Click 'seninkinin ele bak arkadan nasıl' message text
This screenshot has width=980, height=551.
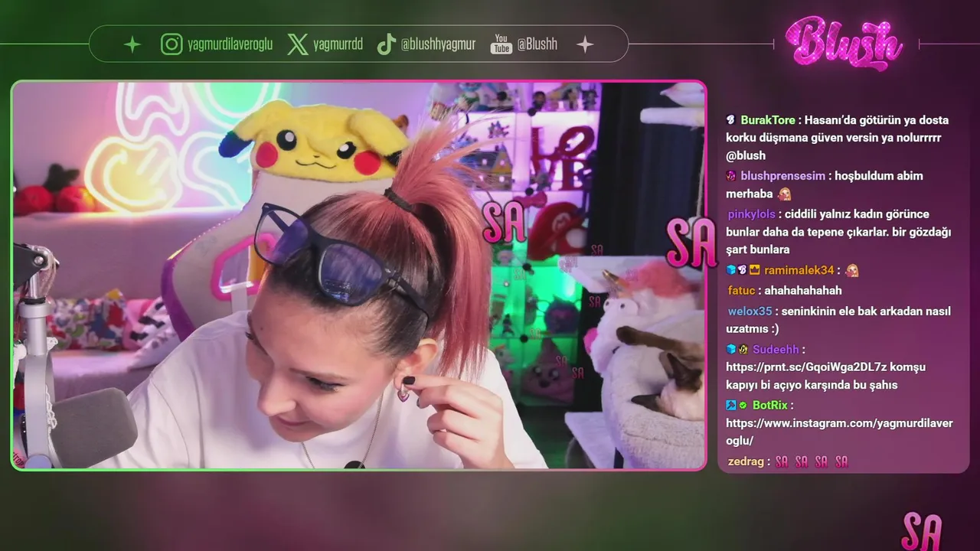[866, 311]
